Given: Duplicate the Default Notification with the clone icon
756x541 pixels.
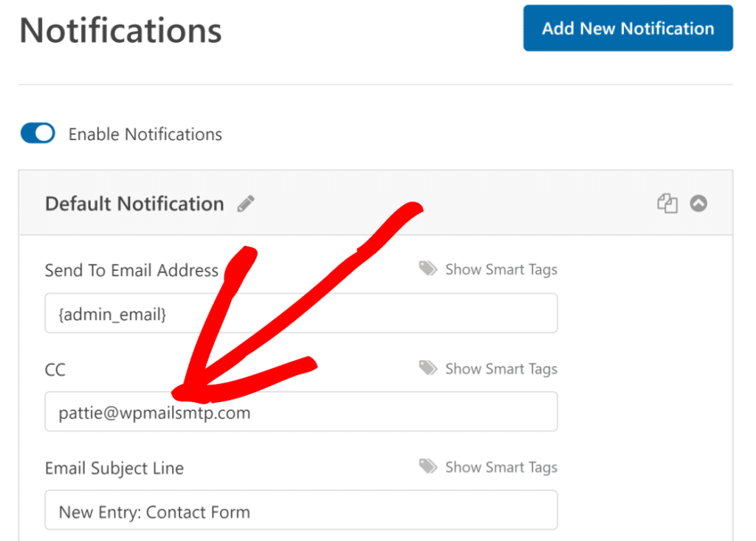Looking at the screenshot, I should [667, 204].
